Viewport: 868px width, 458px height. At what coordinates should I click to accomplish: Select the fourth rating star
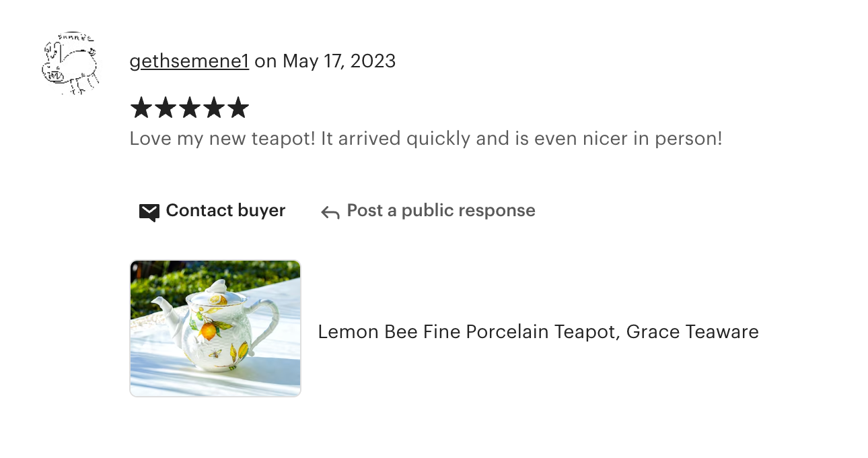pos(213,108)
